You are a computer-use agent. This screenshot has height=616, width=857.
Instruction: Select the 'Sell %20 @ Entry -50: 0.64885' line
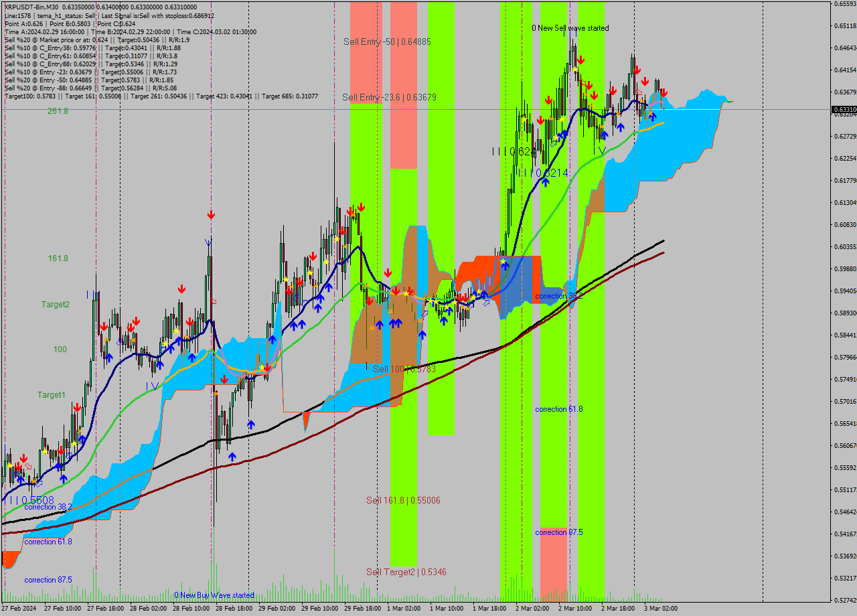point(89,80)
